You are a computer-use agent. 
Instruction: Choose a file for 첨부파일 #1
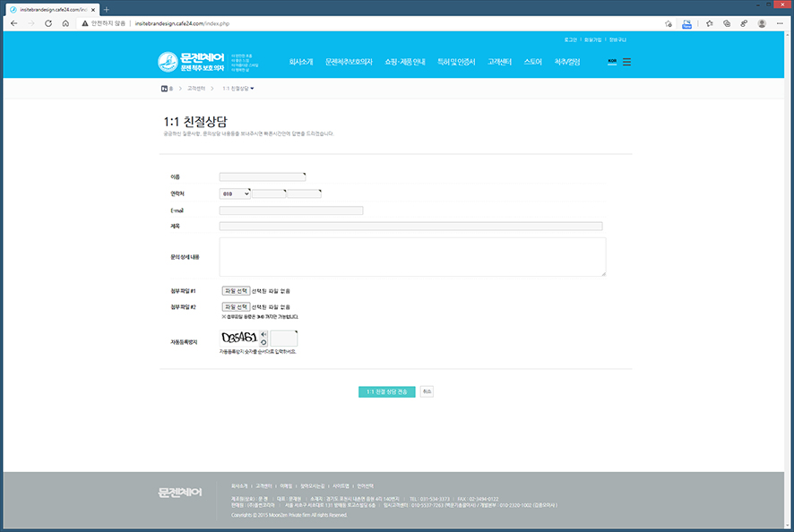(x=236, y=291)
